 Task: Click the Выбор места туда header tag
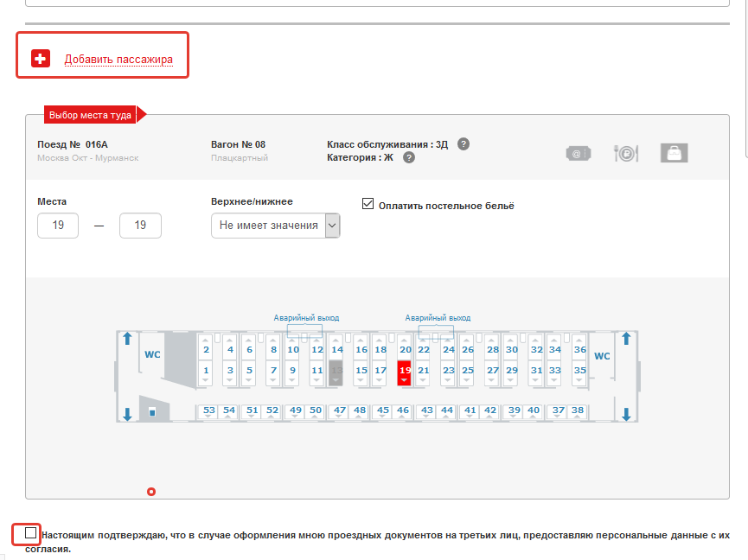click(x=90, y=115)
